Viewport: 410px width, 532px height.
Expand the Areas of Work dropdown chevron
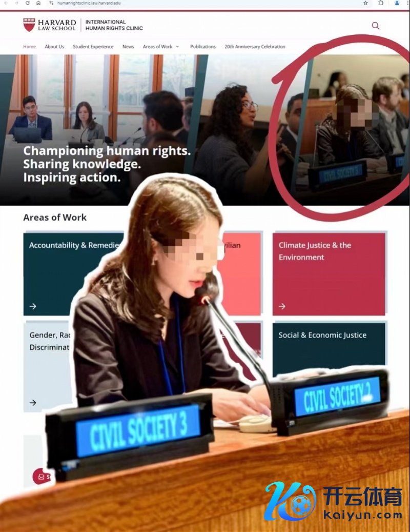[177, 47]
